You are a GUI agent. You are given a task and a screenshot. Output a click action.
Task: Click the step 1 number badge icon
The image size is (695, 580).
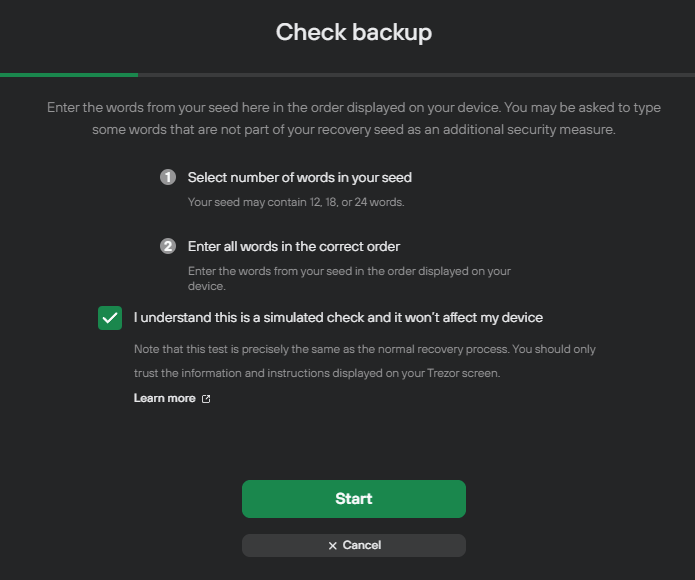coord(168,177)
